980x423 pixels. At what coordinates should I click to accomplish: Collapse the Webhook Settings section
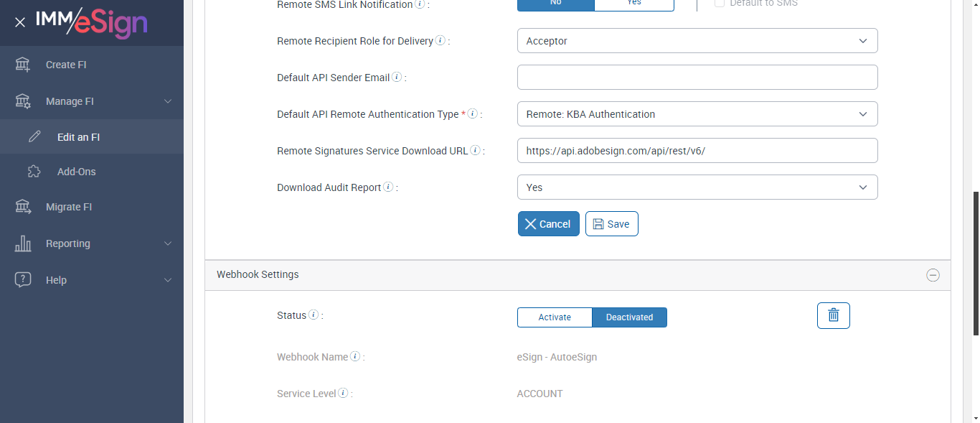point(933,275)
